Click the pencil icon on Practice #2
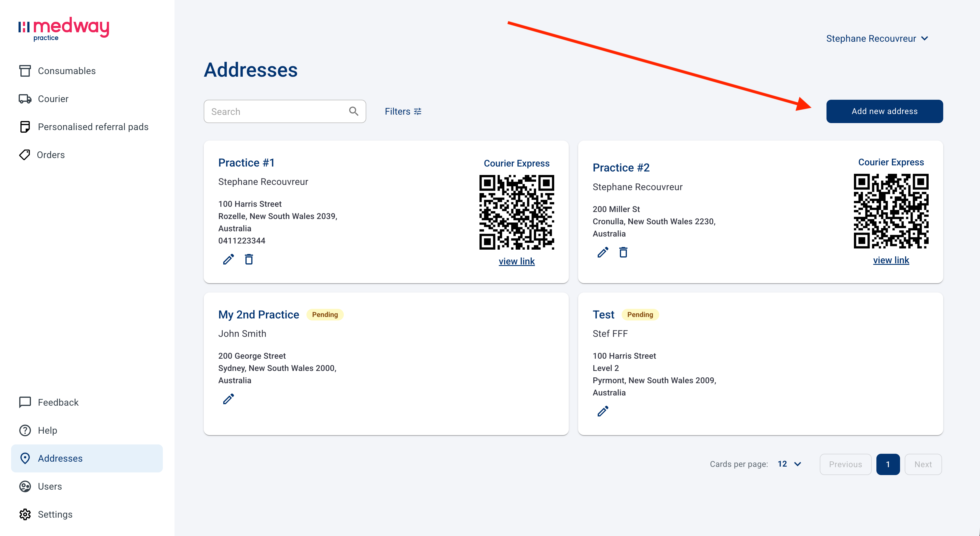 [x=603, y=253]
